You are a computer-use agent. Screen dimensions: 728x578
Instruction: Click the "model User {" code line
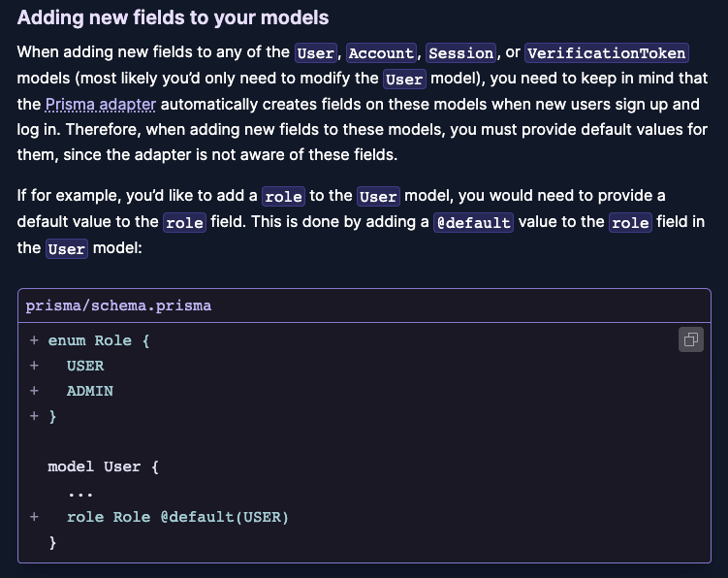[104, 466]
